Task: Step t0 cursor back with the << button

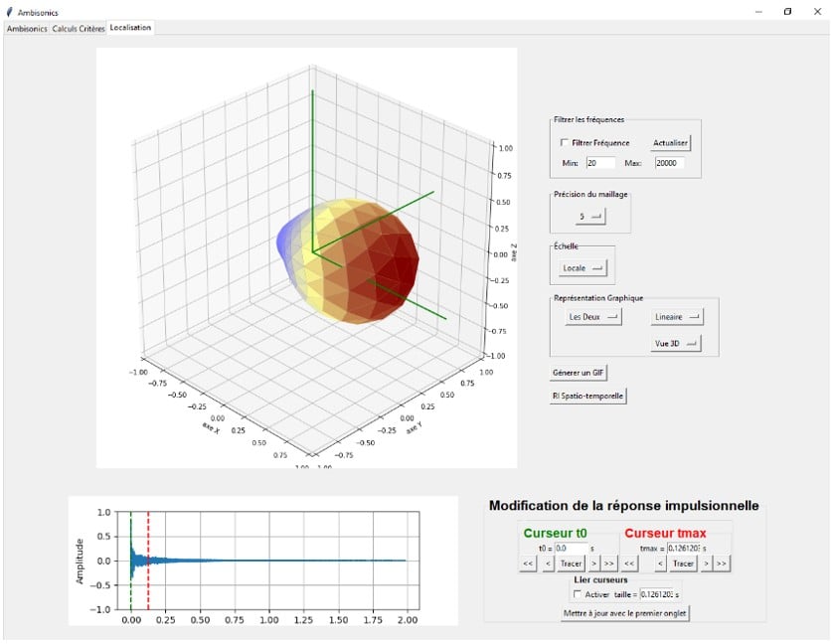Action: 529,564
